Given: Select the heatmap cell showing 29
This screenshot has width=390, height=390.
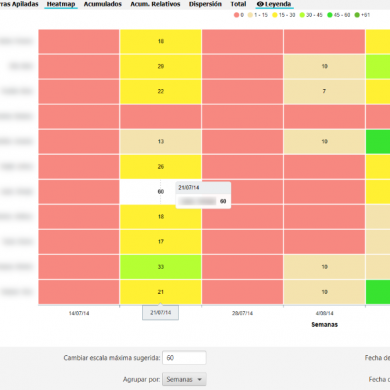Looking at the screenshot, I should [x=161, y=66].
